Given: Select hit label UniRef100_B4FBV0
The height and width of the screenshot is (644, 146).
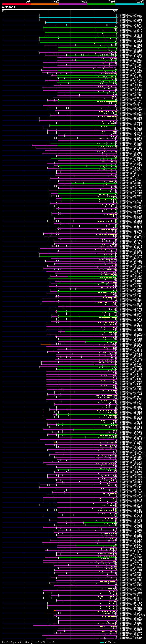Looking at the screenshot, I should [x=131, y=397].
